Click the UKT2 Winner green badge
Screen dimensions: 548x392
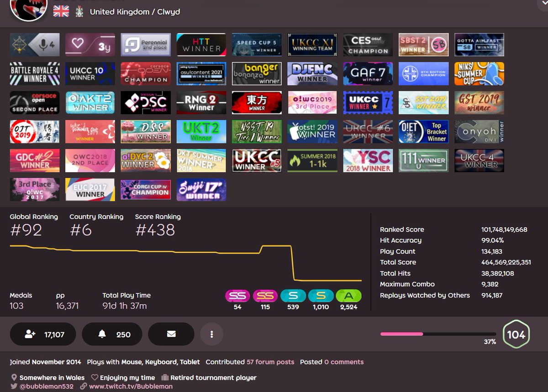pos(201,132)
